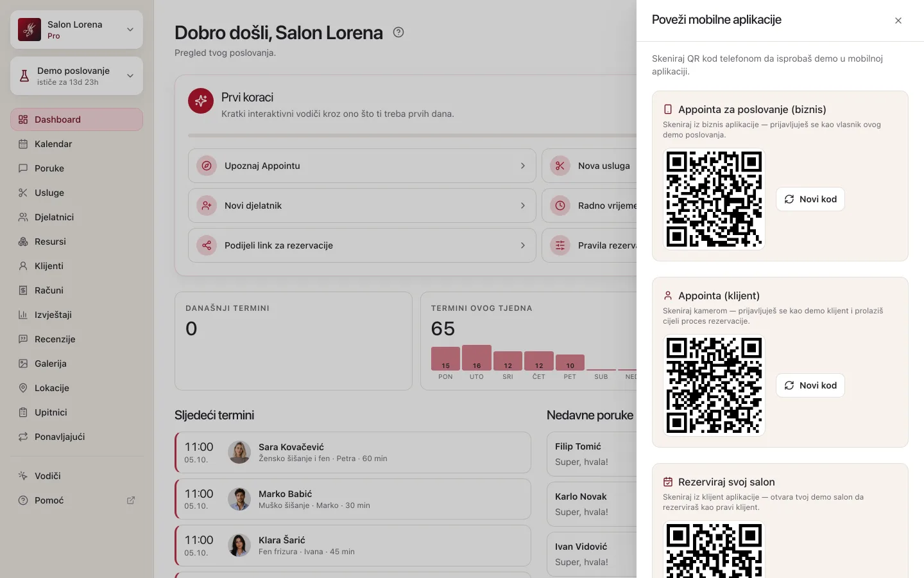Open Poruke in the sidebar
Screen dimensions: 924x578
pos(76,168)
